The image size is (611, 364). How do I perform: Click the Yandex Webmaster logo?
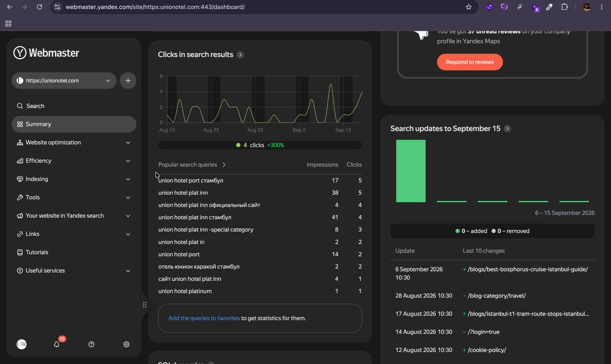[x=46, y=53]
